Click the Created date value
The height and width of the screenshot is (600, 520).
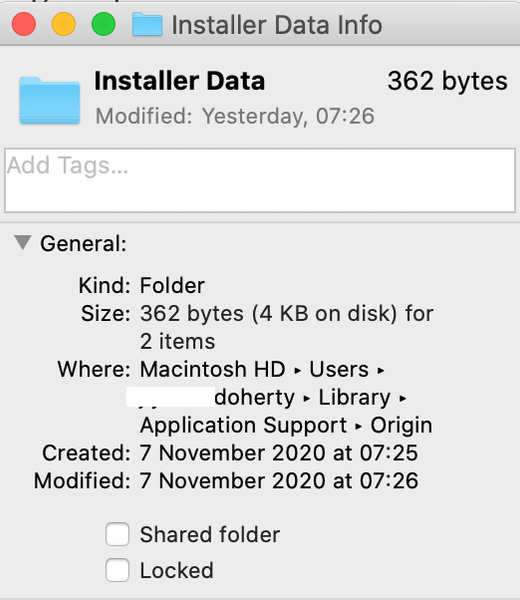[x=279, y=453]
